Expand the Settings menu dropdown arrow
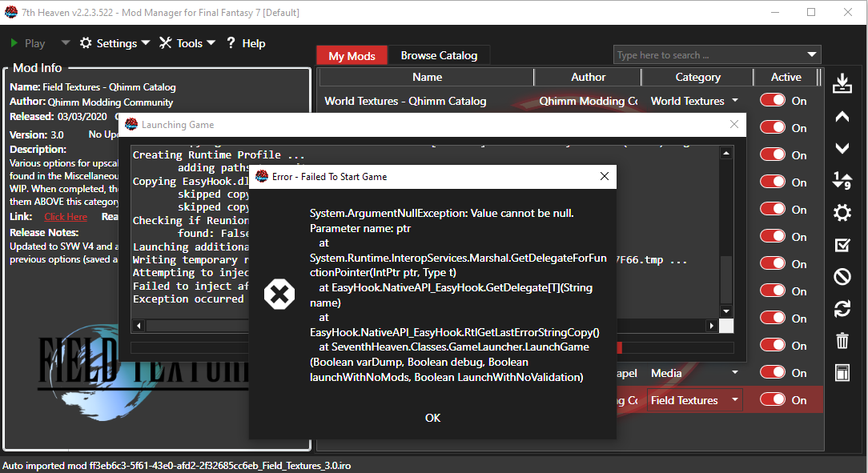 146,42
